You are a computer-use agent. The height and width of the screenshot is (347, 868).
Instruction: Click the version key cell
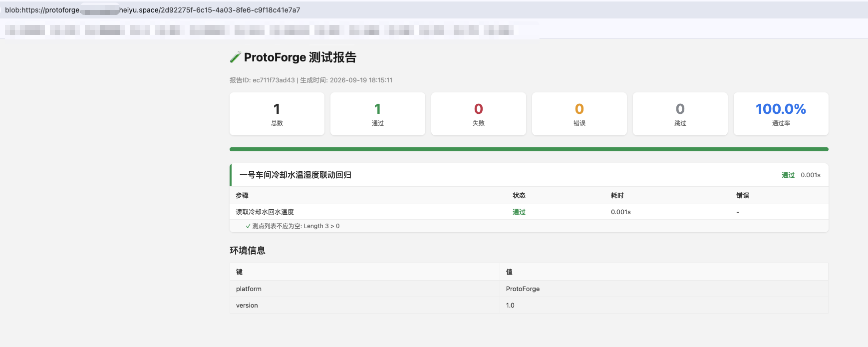pos(365,305)
